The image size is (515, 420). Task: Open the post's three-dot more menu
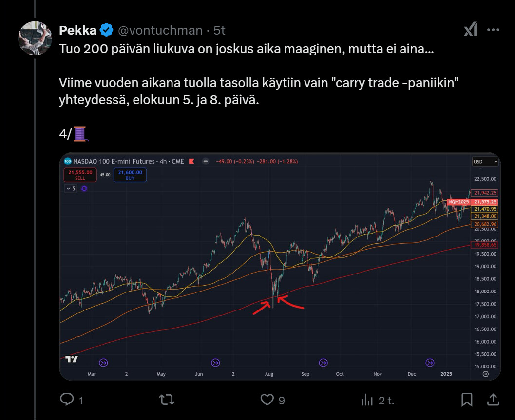tap(493, 30)
